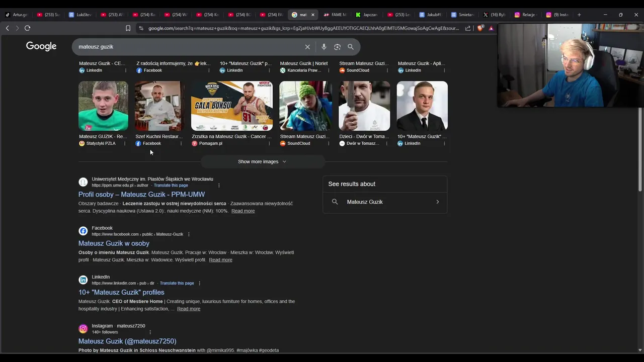This screenshot has height=362, width=644.
Task: Go back with the browser back arrow
Action: (7, 28)
